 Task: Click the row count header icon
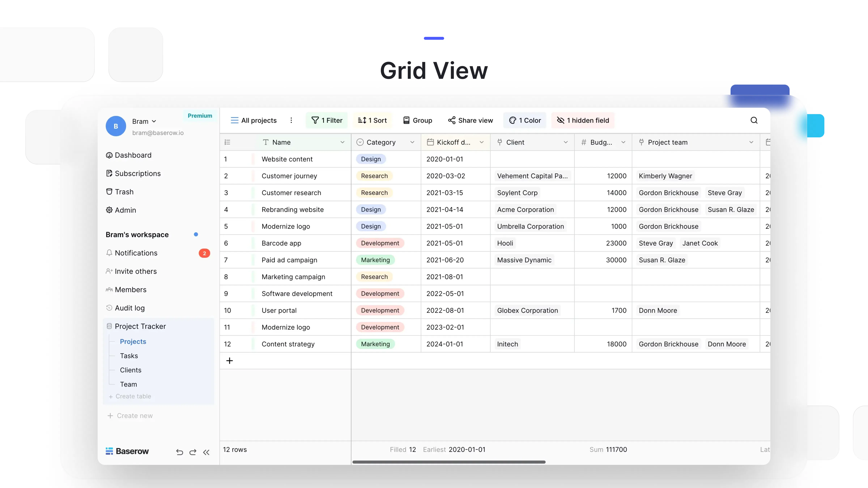[x=227, y=142]
